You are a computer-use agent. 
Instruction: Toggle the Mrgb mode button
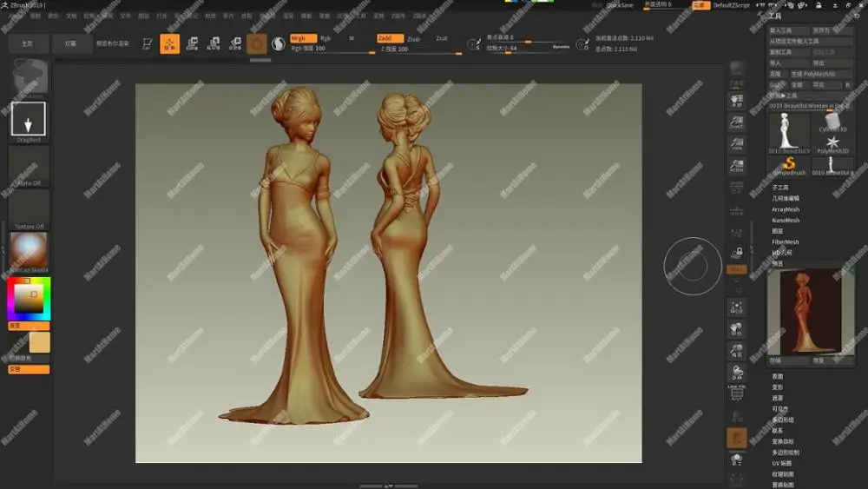tap(303, 38)
